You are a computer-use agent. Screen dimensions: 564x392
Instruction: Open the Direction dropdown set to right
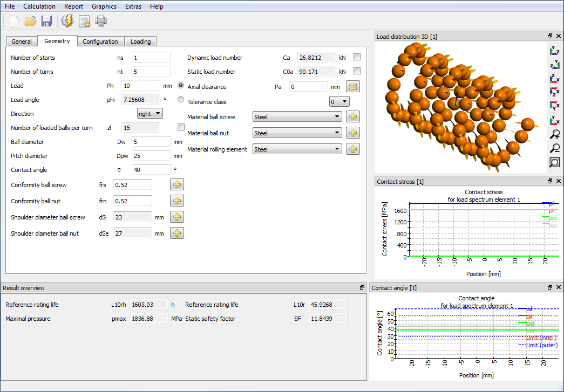(x=150, y=114)
